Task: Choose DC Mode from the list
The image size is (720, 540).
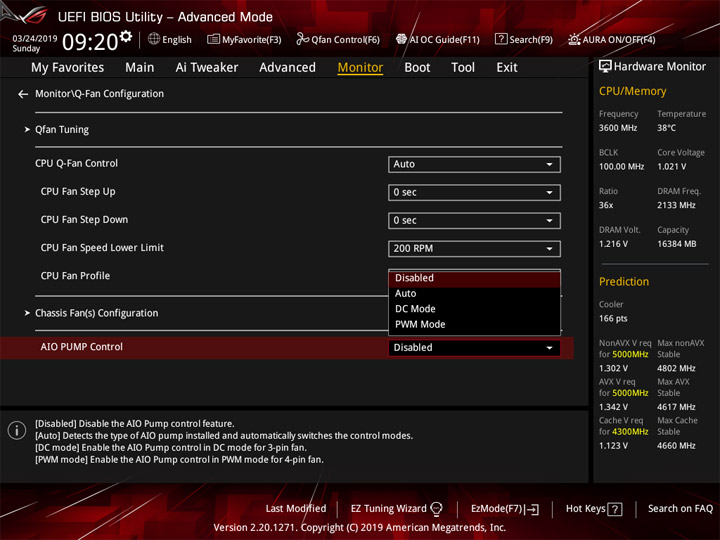Action: [474, 309]
